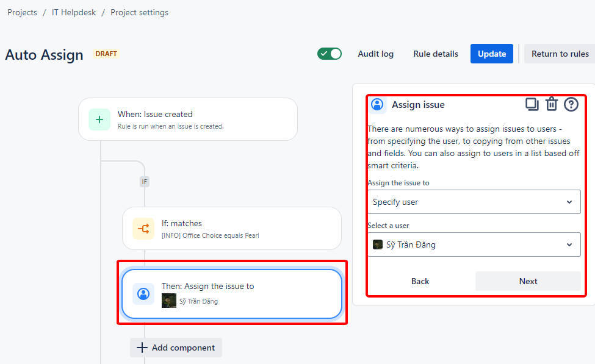This screenshot has width=595, height=364.
Task: Click the trash delete icon
Action: tap(552, 104)
